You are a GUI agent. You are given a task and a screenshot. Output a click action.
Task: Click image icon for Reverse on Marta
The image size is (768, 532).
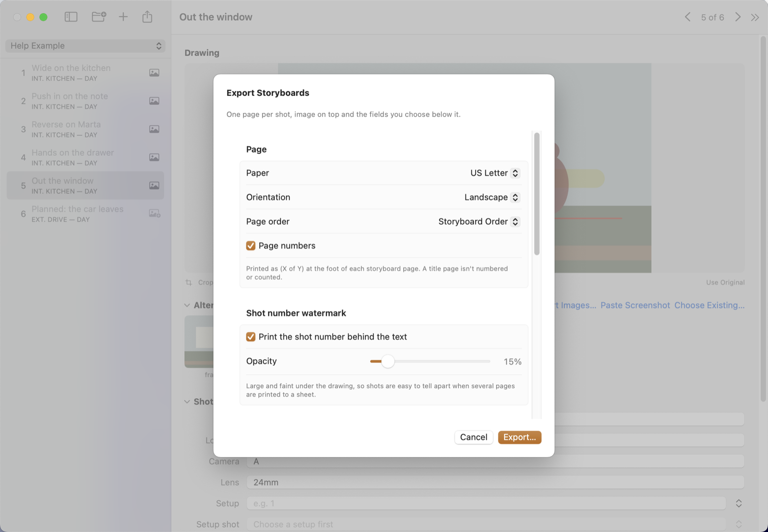click(154, 129)
